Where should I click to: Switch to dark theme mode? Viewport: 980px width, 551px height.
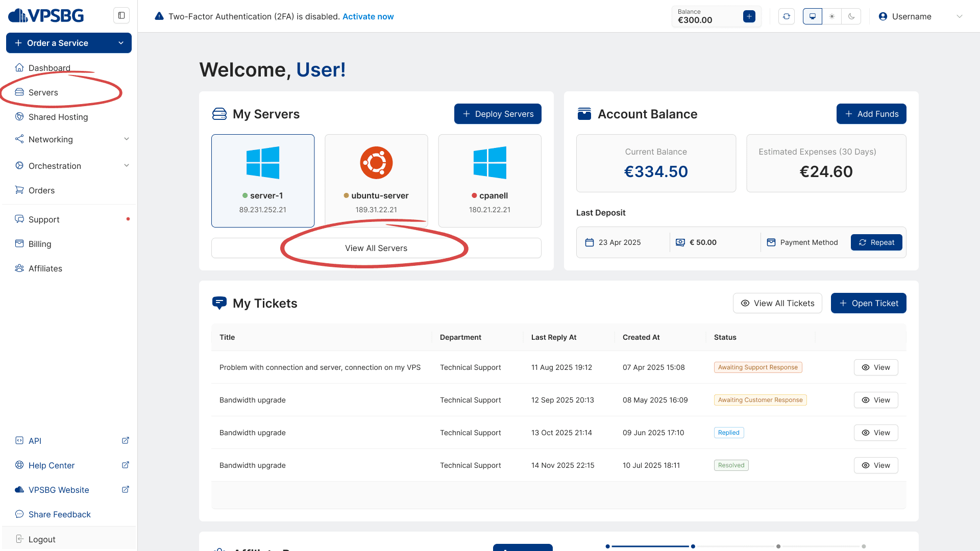(x=851, y=16)
